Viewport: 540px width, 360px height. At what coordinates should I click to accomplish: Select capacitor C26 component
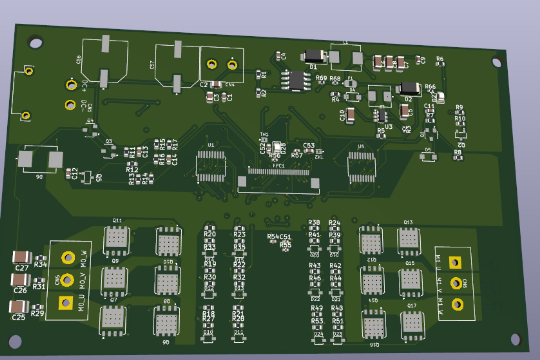pyautogui.click(x=20, y=280)
